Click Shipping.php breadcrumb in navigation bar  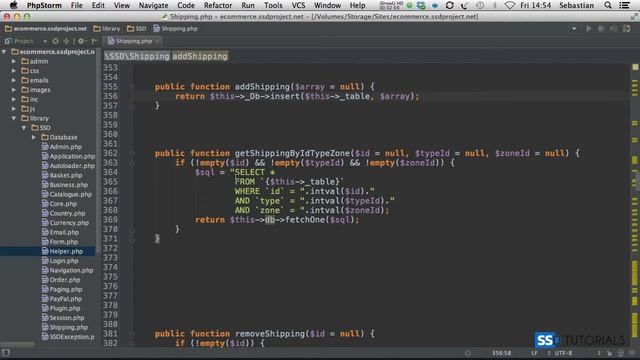click(x=176, y=29)
